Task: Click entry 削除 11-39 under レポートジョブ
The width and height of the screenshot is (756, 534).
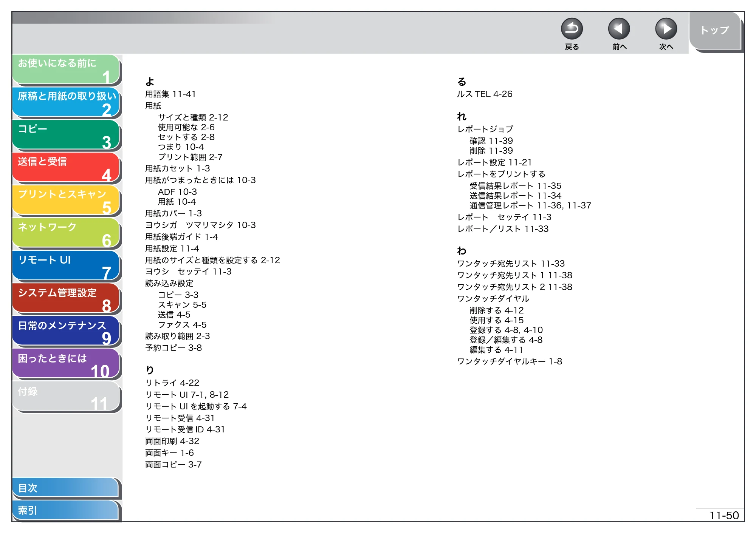Action: (x=491, y=151)
